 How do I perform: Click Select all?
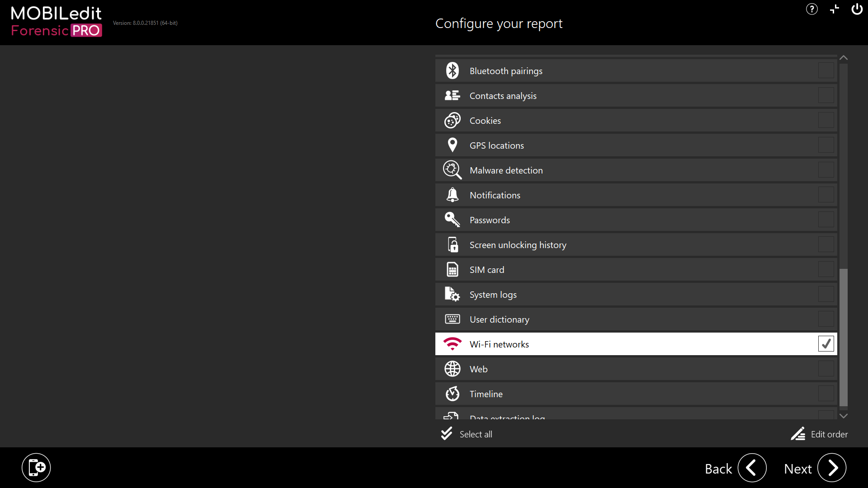coord(467,434)
